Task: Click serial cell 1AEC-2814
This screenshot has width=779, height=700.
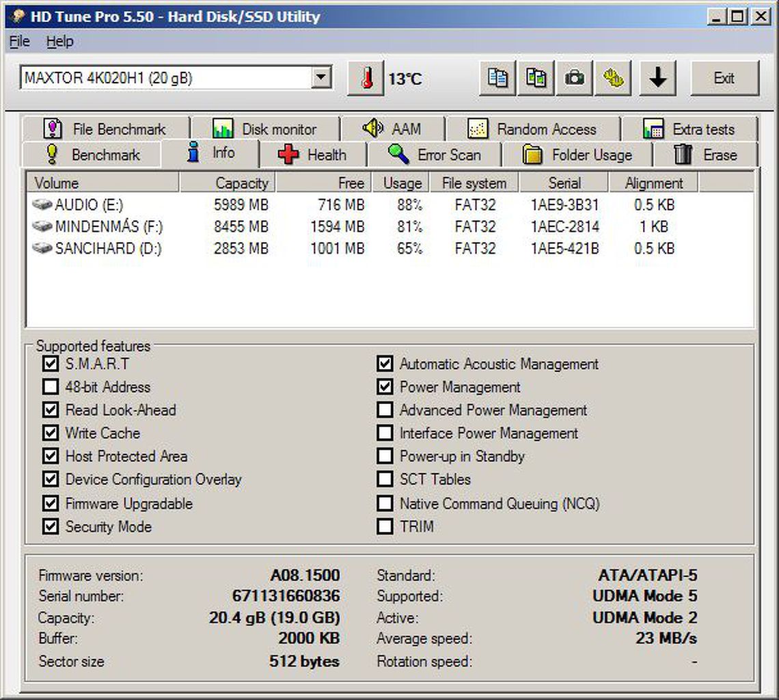Action: pos(565,226)
